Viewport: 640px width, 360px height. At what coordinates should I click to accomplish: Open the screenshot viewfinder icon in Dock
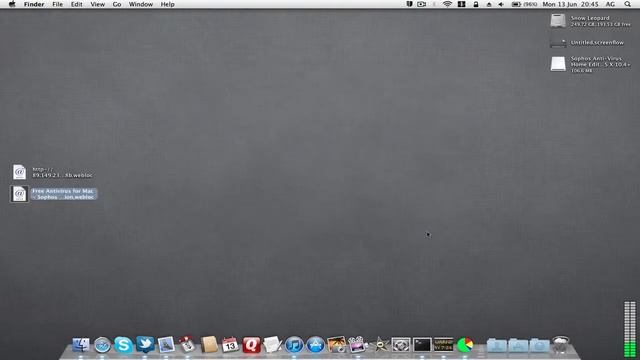pyautogui.click(x=401, y=345)
